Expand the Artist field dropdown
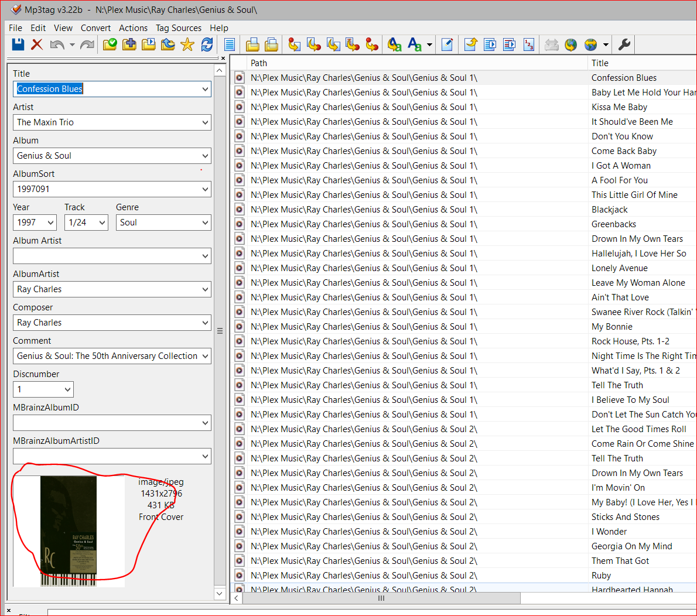The image size is (697, 616). [x=205, y=122]
